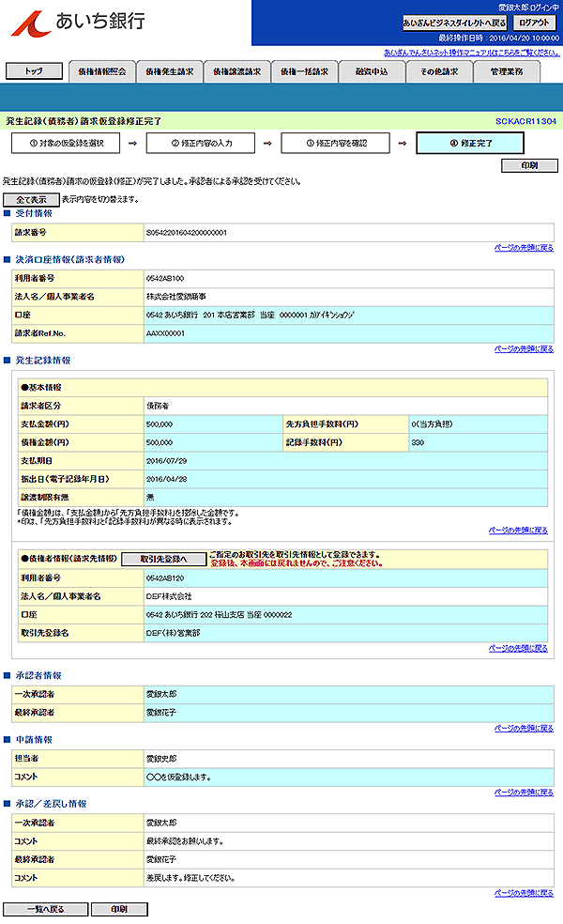Click the bottom 印刷 button
This screenshot has width=563, height=924.
point(119,909)
